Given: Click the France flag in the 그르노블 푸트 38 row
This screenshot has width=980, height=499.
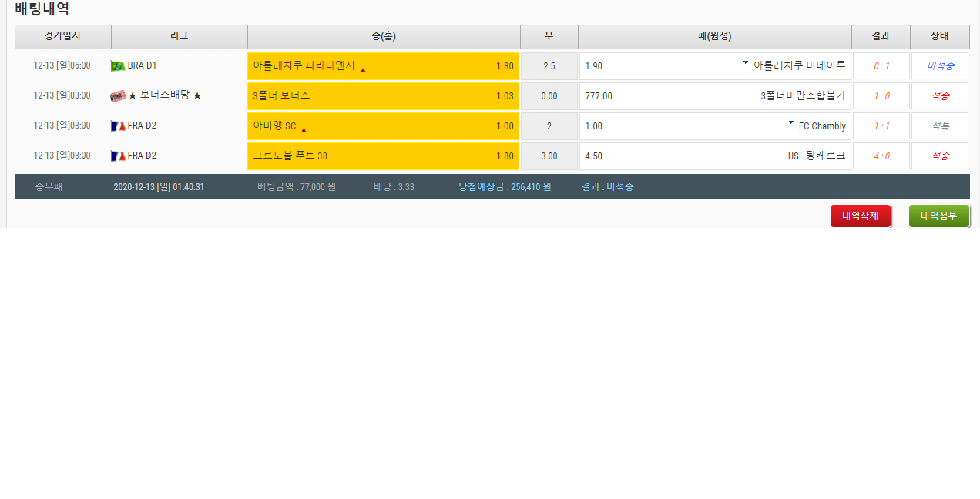Looking at the screenshot, I should point(117,156).
